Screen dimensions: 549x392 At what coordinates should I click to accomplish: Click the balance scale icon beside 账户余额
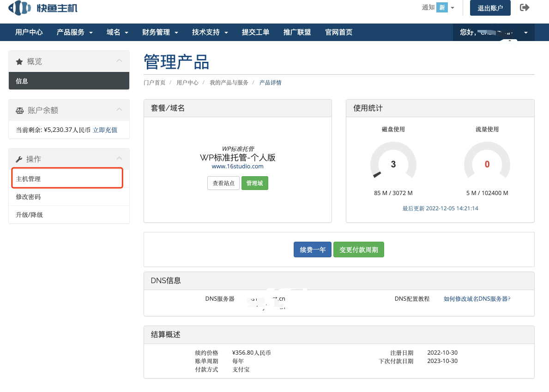point(19,111)
